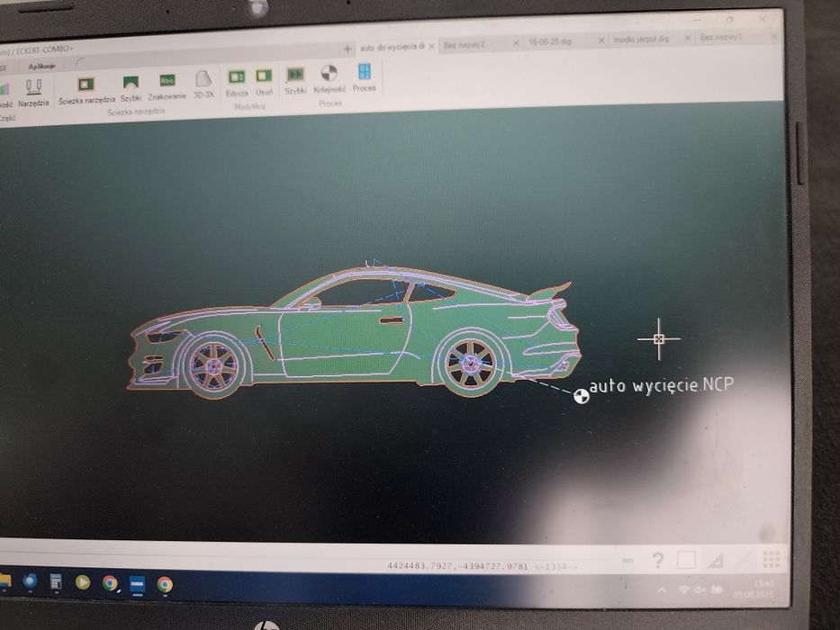
Task: Open the green media player taskbar icon
Action: click(x=83, y=582)
